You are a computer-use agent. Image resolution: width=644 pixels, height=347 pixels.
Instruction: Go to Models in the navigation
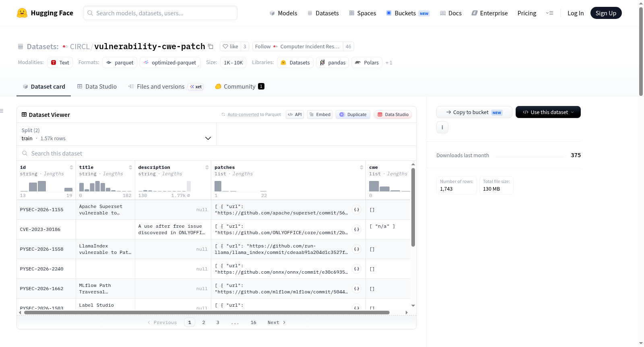[x=283, y=13]
